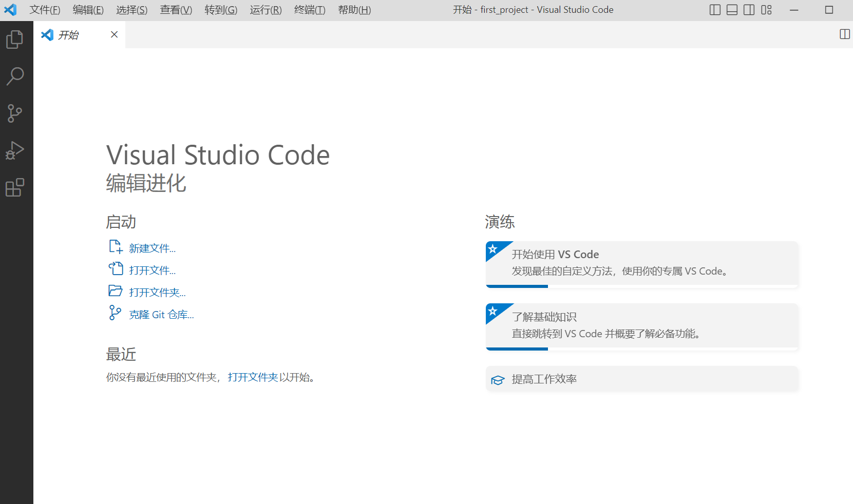Image resolution: width=853 pixels, height=504 pixels.
Task: Click progress bar under 了解基础知识
Action: [x=642, y=349]
